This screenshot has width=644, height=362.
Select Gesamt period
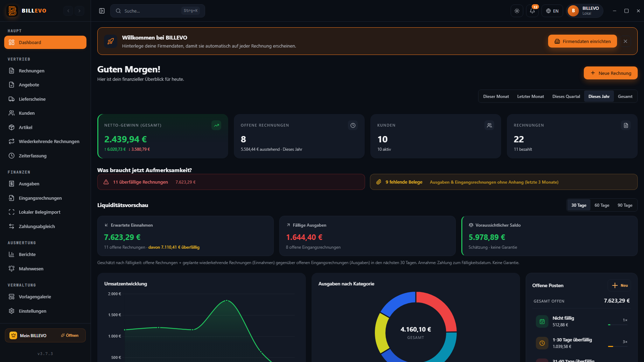tap(625, 97)
